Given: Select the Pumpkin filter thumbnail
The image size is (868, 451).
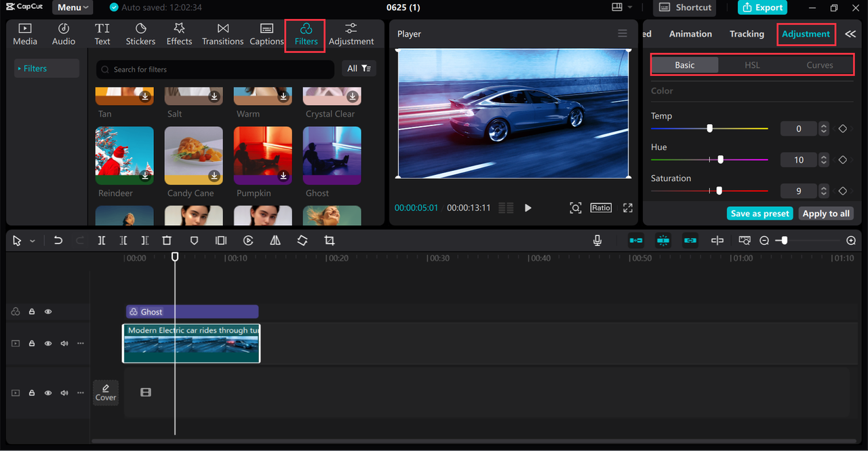Looking at the screenshot, I should pos(262,155).
